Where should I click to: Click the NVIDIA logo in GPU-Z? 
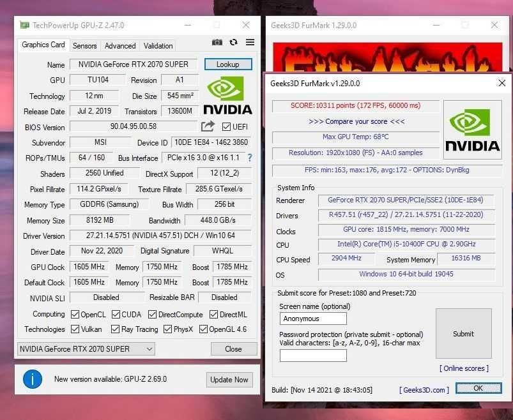tap(227, 95)
